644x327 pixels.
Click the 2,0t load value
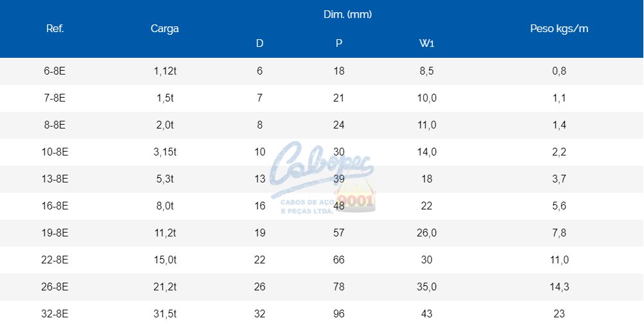pos(165,125)
